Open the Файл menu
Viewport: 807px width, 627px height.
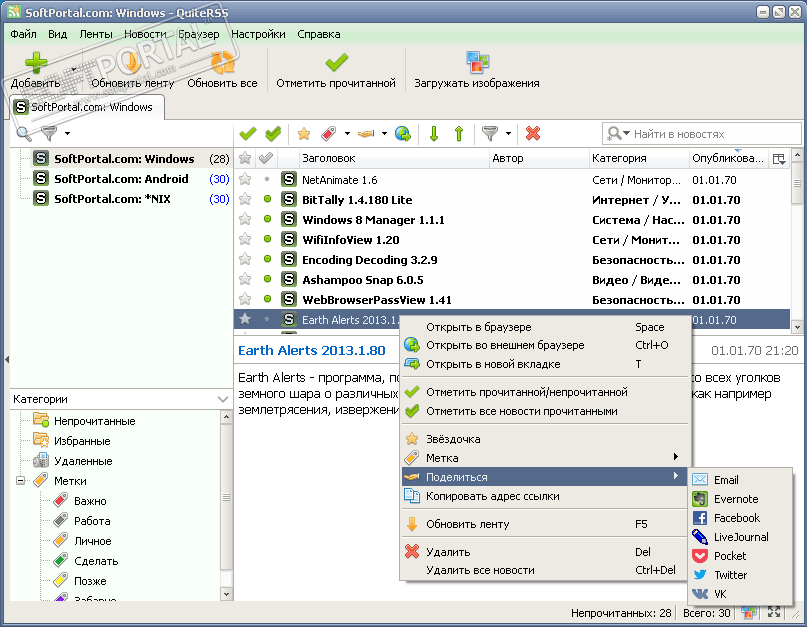pos(23,34)
